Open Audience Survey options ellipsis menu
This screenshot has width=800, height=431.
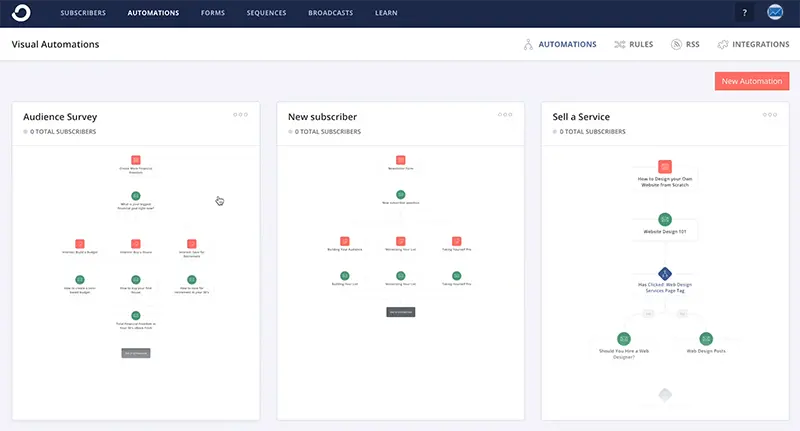coord(240,115)
